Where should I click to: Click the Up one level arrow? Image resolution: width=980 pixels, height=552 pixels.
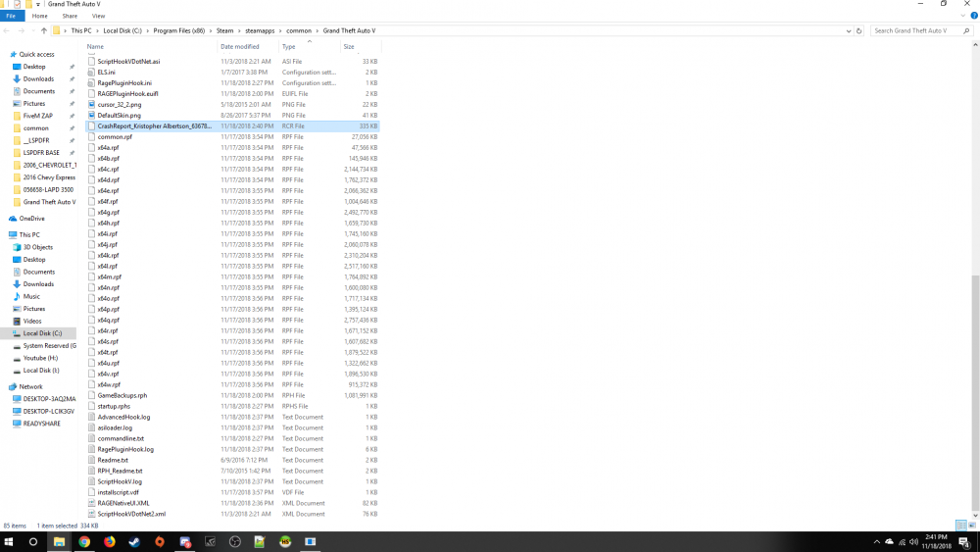pos(43,30)
